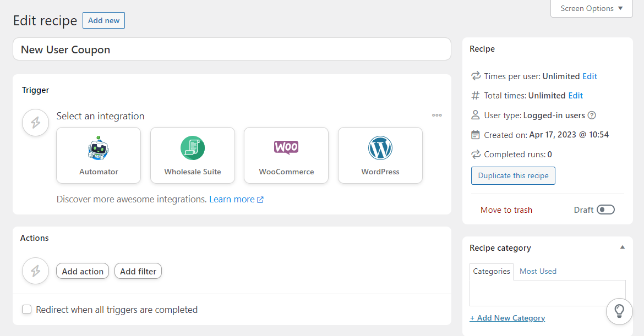Click the recipe title field New User Coupon
This screenshot has height=336, width=644.
tap(232, 49)
